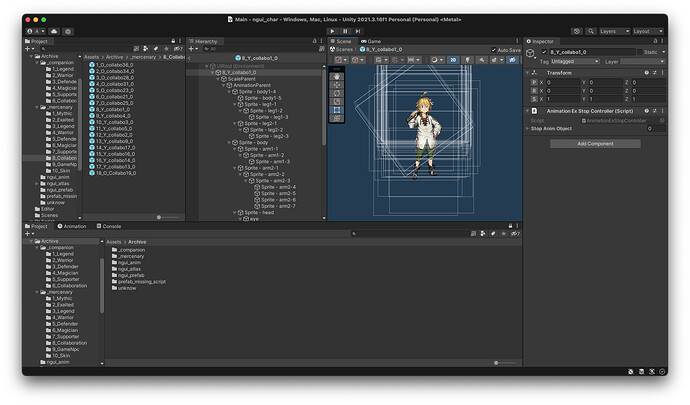This screenshot has height=405, width=690.
Task: Lock the upper Project panel
Action: [173, 41]
